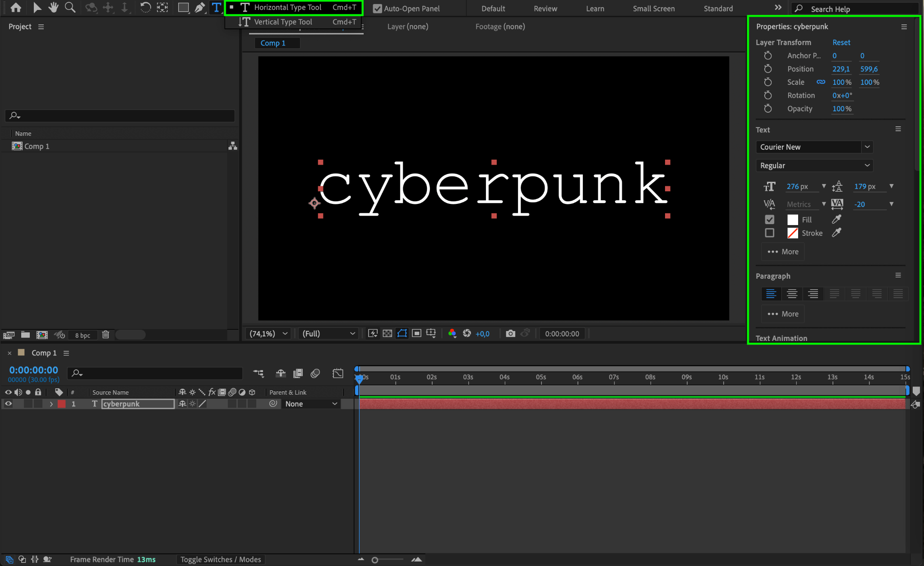Take snapshot with camera icon
Viewport: 924px width, 566px height.
click(x=510, y=333)
